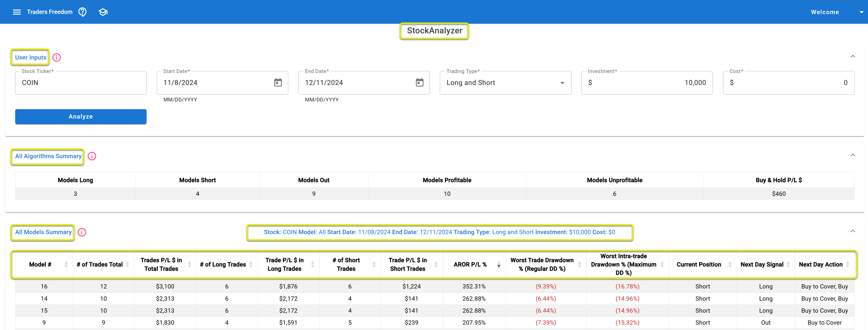The width and height of the screenshot is (868, 330).
Task: Click the info icon beside User Inputs
Action: pos(56,57)
